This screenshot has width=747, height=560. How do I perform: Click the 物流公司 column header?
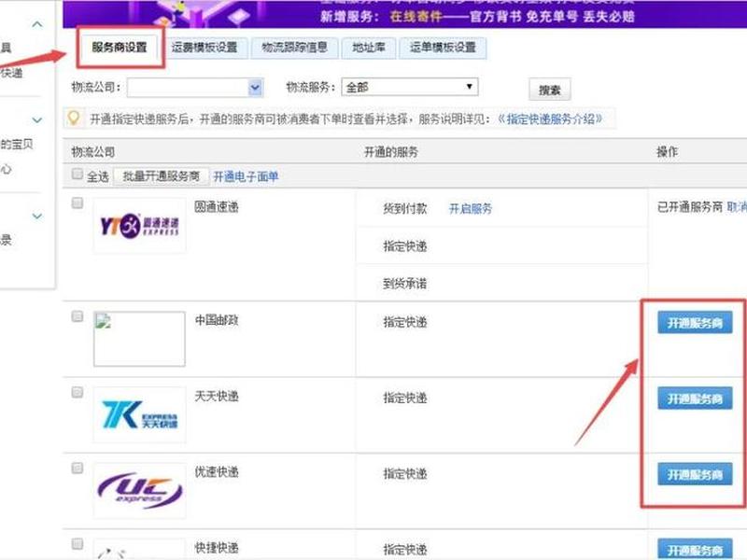click(x=92, y=152)
